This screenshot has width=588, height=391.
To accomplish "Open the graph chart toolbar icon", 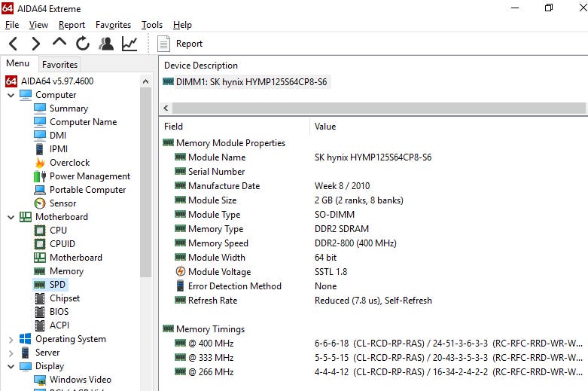I will 129,44.
